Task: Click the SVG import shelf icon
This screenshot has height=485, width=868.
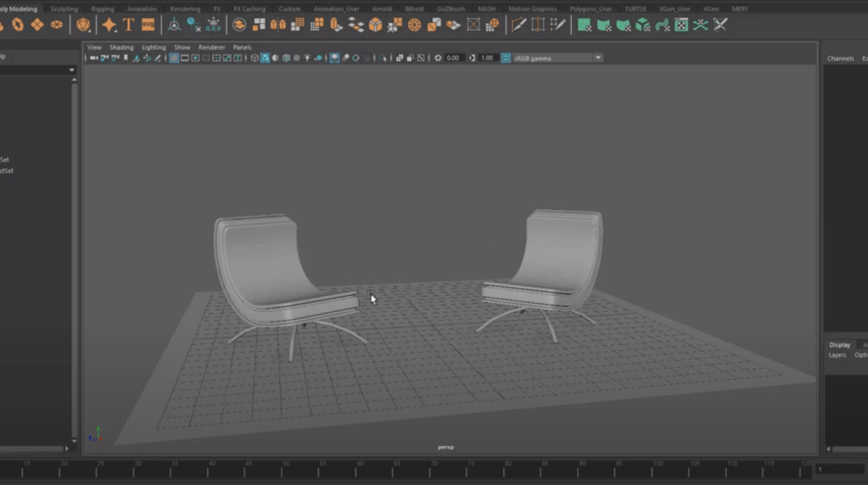Action: coord(148,25)
